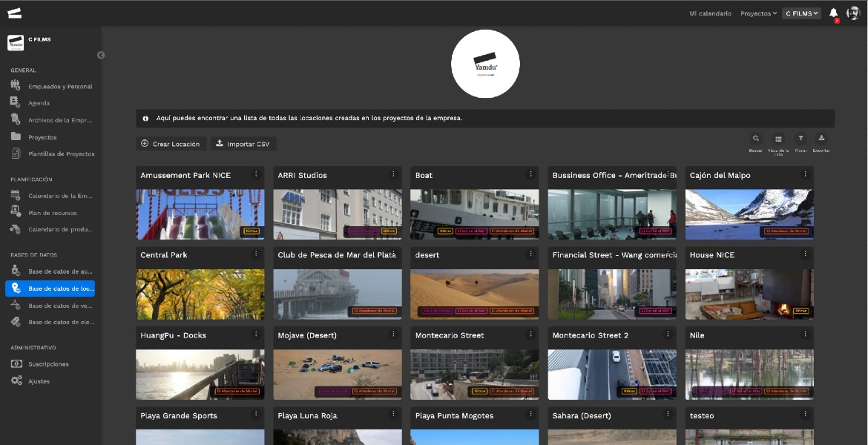The image size is (868, 445).
Task: Open options menu for Montecarlo Street 2
Action: pos(668,334)
